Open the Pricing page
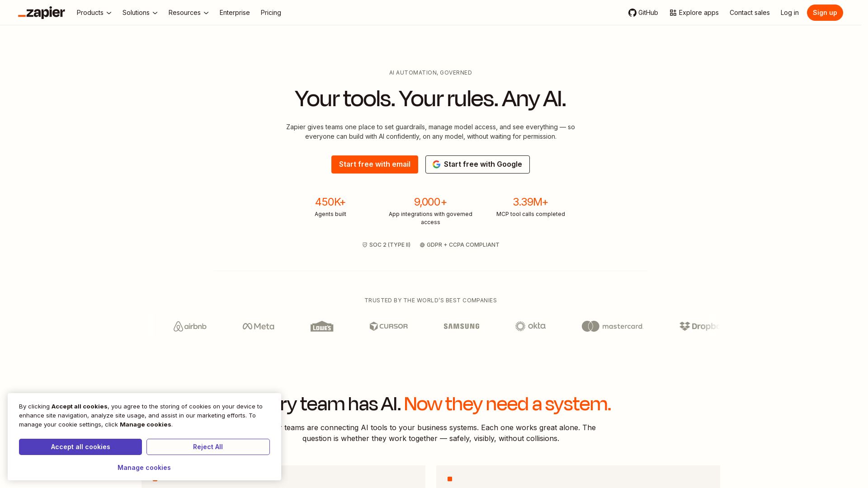868x488 pixels. pyautogui.click(x=271, y=13)
